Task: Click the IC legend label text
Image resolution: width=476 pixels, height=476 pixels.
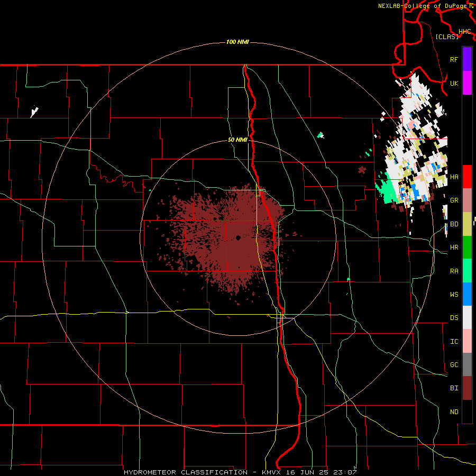Action: 454,342
